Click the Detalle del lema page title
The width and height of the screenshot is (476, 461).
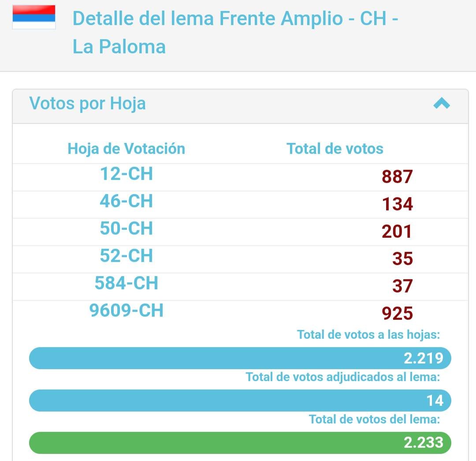click(x=235, y=33)
